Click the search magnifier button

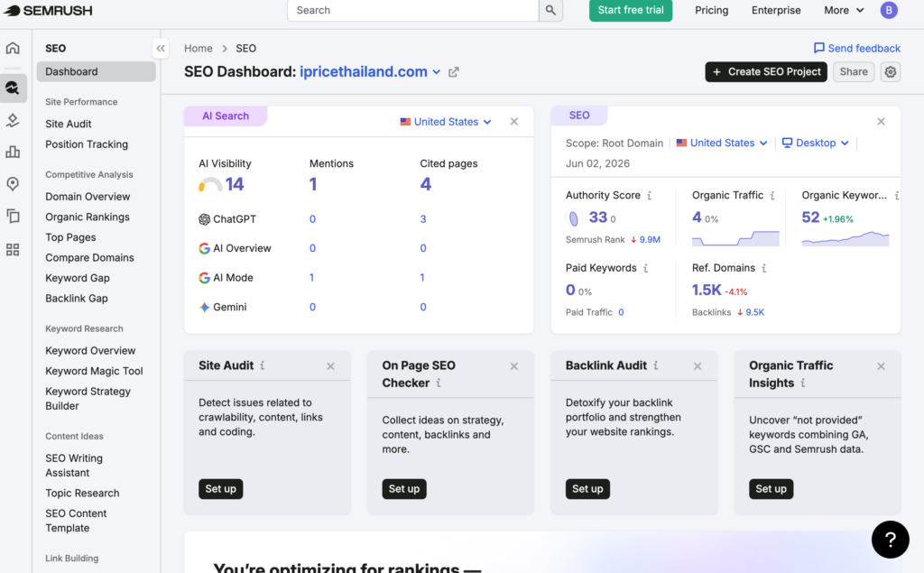(550, 10)
